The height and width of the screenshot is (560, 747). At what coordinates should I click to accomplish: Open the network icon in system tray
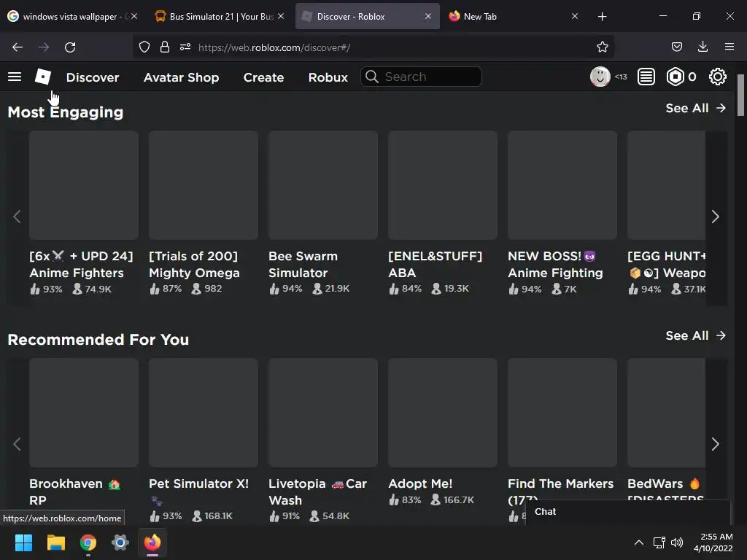[659, 542]
